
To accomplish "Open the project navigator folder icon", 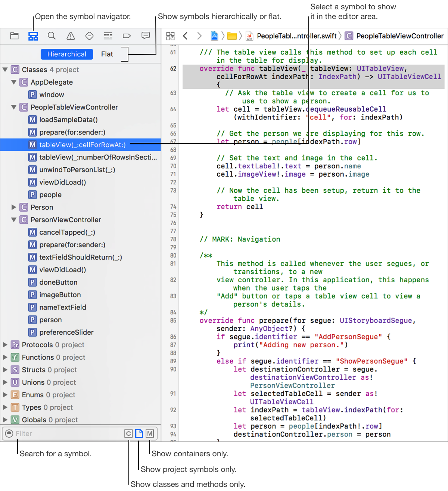I will coord(15,36).
